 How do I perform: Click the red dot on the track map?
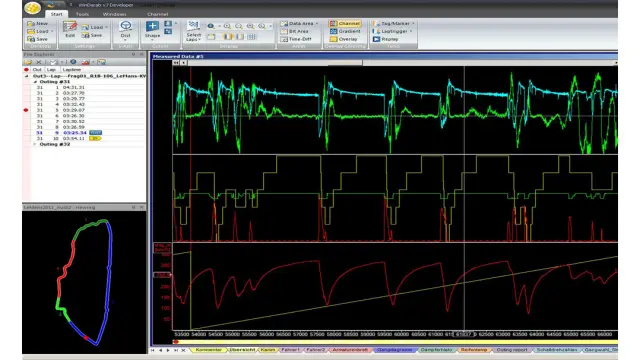pos(86,338)
